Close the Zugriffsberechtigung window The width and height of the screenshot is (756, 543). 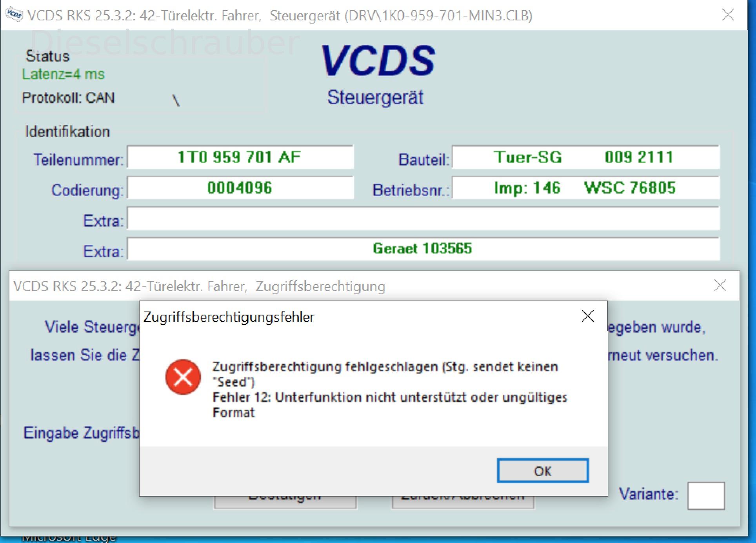point(720,286)
